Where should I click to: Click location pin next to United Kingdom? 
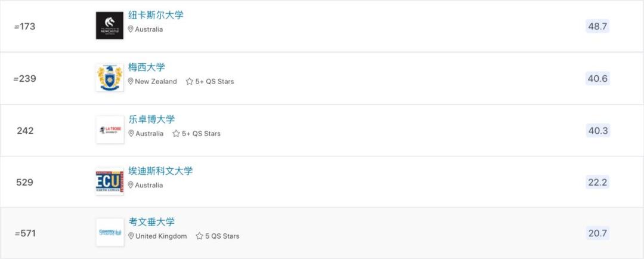point(131,236)
